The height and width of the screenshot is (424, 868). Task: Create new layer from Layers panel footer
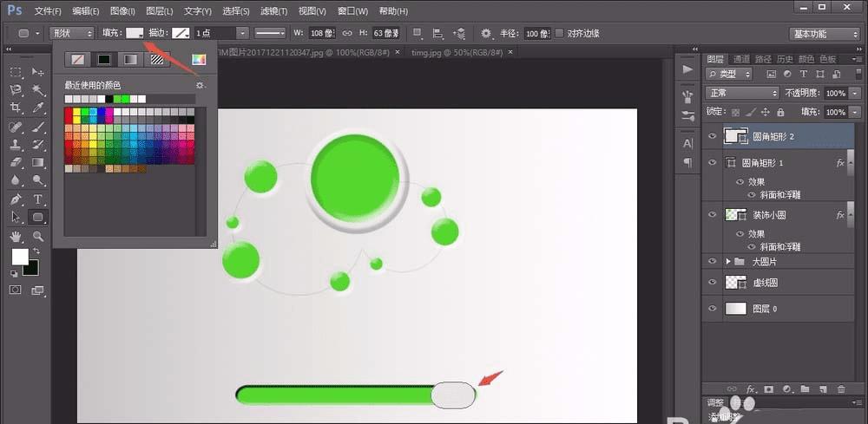click(823, 389)
